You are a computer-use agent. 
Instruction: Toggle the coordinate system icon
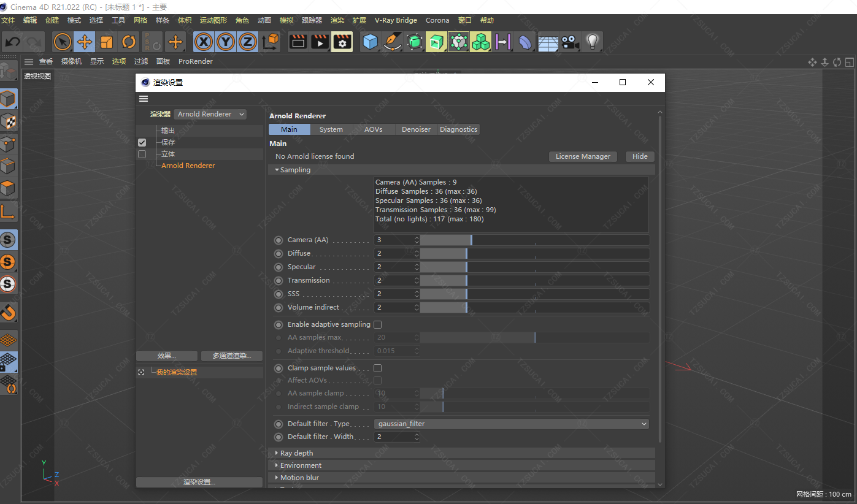(271, 42)
